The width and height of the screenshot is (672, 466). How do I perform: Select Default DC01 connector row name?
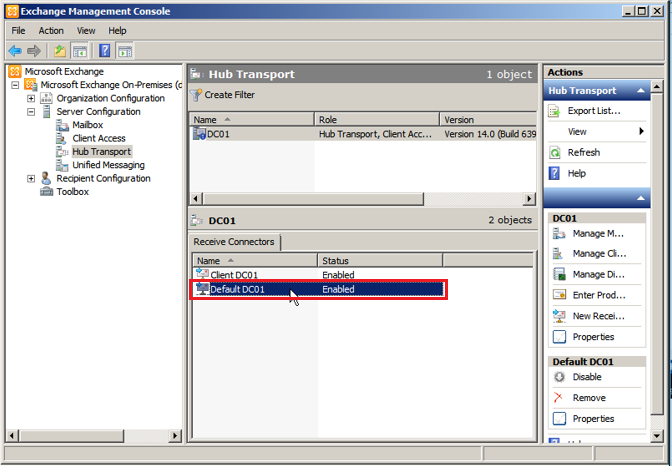coord(237,289)
